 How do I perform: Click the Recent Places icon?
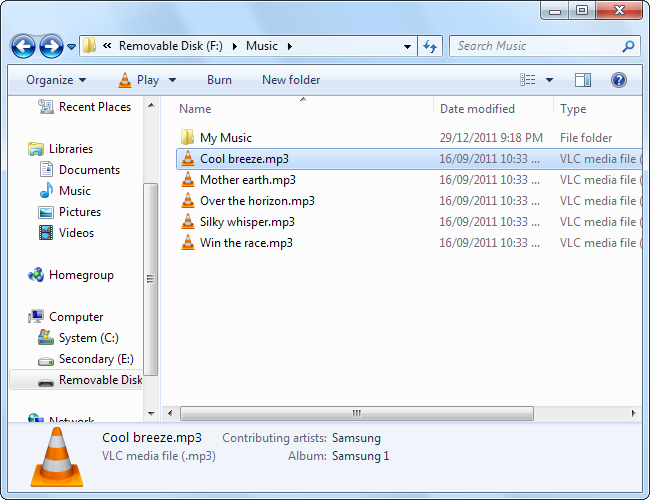(x=46, y=107)
